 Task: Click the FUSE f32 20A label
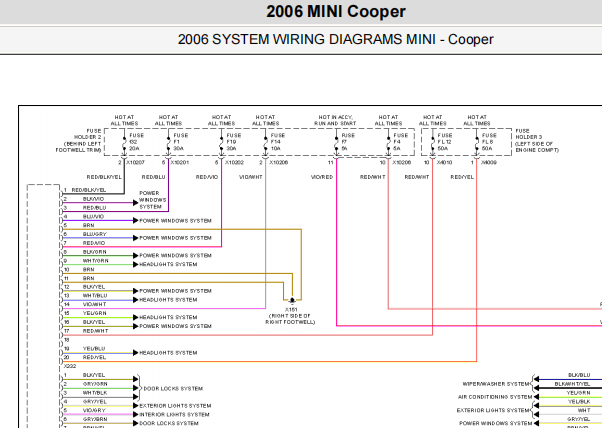click(x=137, y=142)
